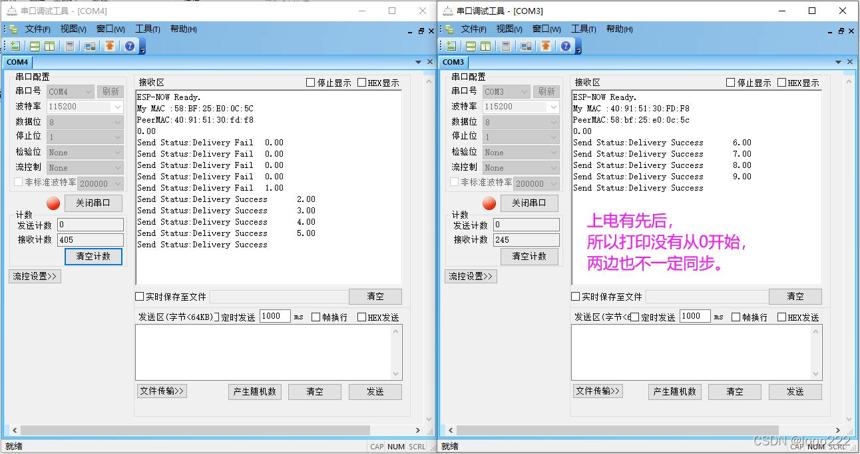Click orange pin-on-top icon in COM4 toolbar
This screenshot has width=860, height=454.
[x=110, y=46]
